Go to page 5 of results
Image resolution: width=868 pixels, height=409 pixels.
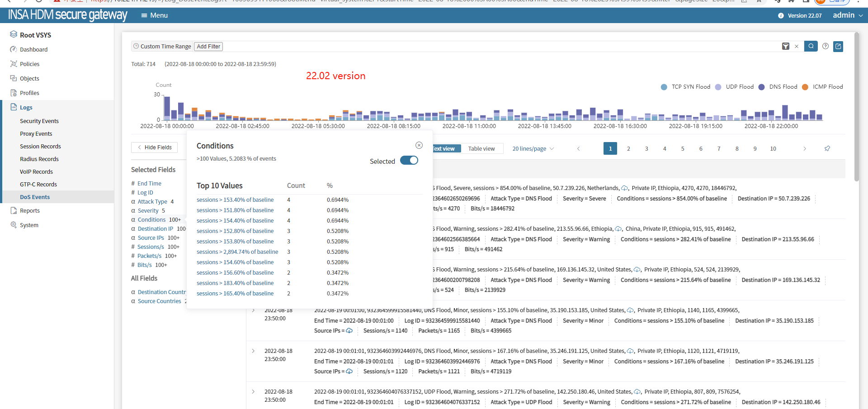(683, 148)
